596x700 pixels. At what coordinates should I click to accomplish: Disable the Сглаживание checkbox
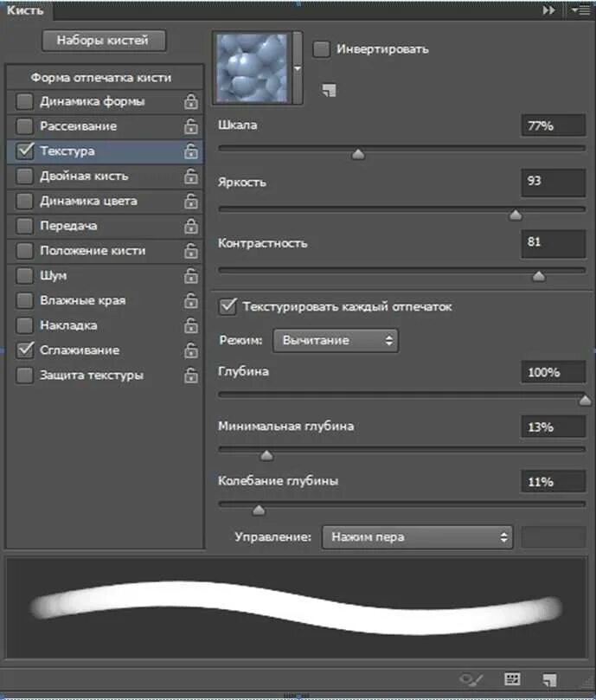(x=24, y=350)
